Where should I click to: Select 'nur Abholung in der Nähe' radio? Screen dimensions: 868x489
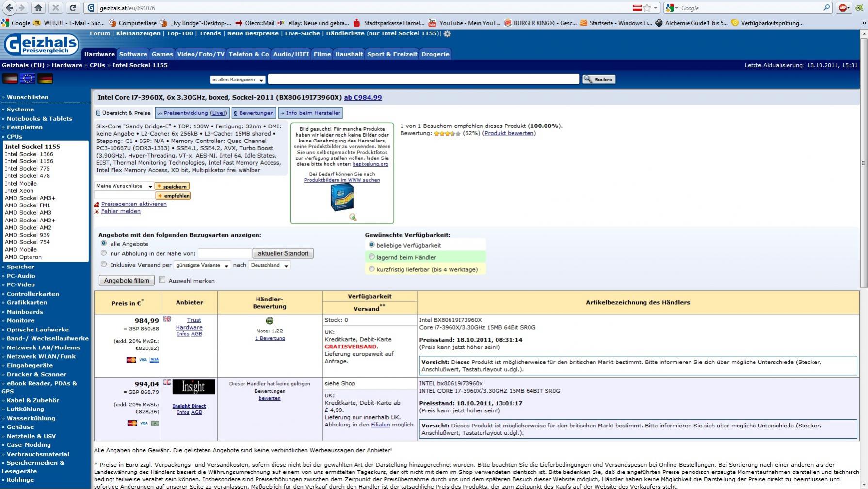point(104,253)
